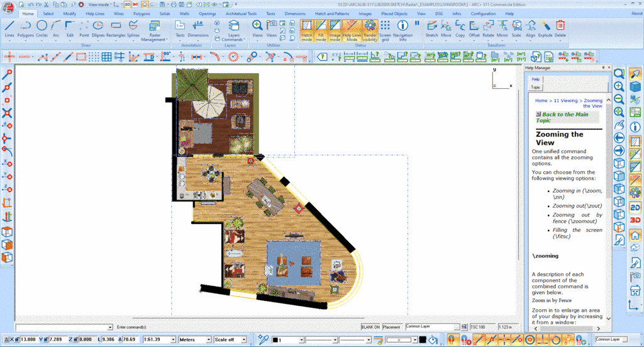Select the Splines drawing tool
Screen dimensions: 644x347
133,28
